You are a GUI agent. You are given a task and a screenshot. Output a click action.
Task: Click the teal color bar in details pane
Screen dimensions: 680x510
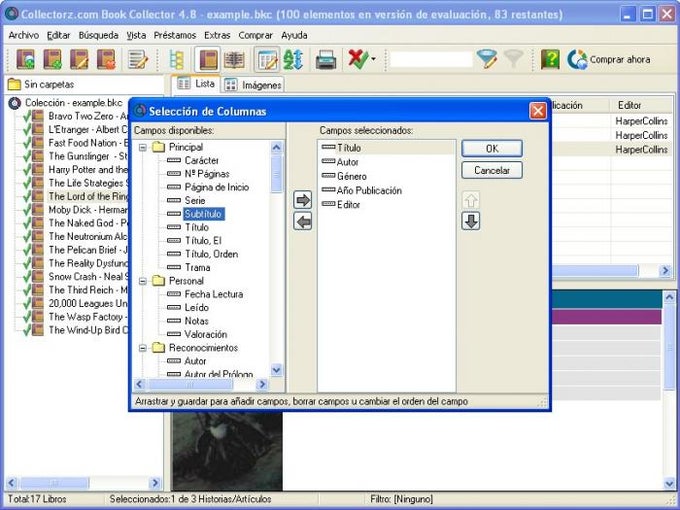(607, 300)
